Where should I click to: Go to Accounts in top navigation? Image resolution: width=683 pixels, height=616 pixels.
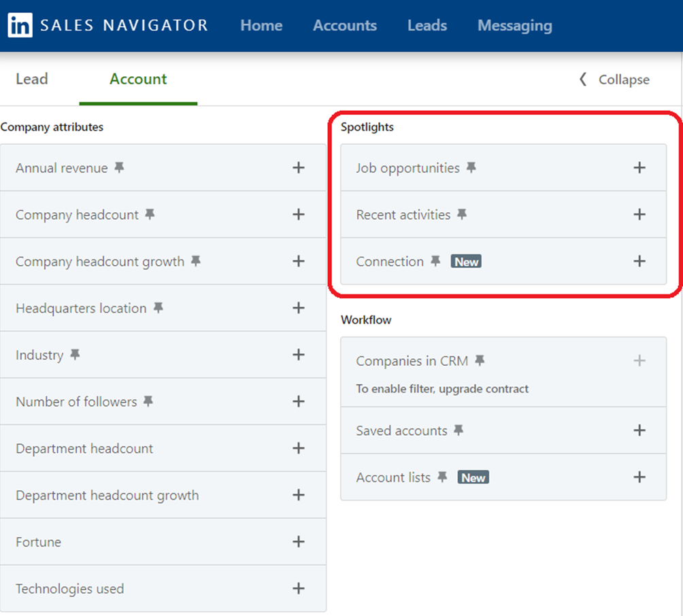[x=344, y=26]
